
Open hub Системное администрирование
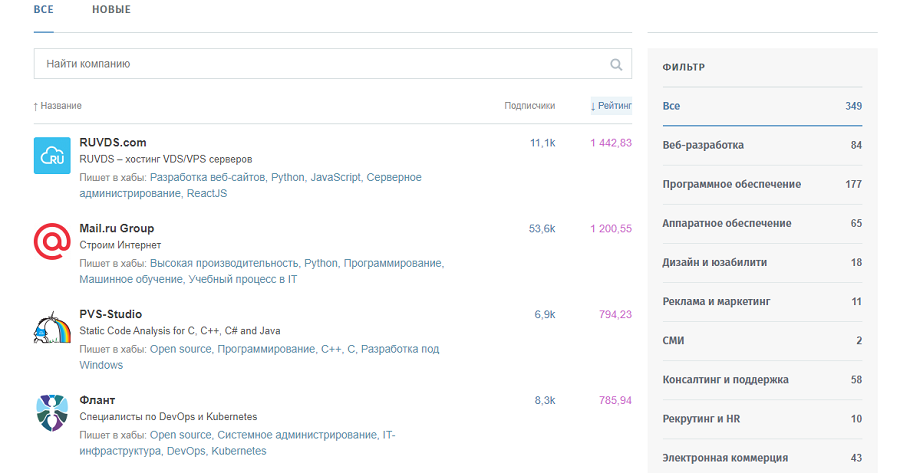pyautogui.click(x=297, y=435)
